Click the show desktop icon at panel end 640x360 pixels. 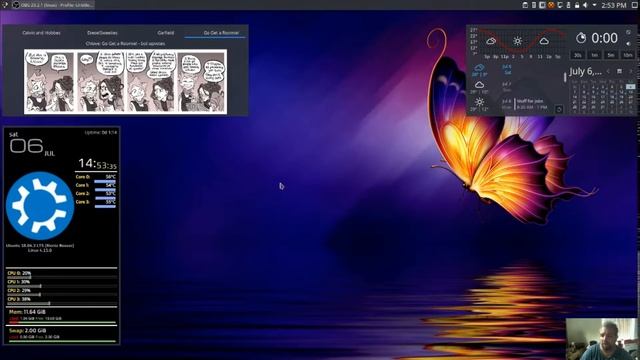pos(635,5)
